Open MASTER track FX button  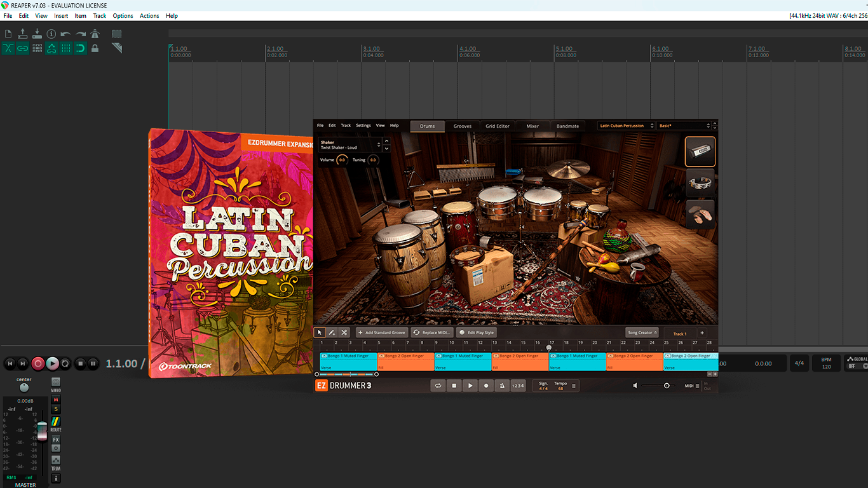[56, 440]
